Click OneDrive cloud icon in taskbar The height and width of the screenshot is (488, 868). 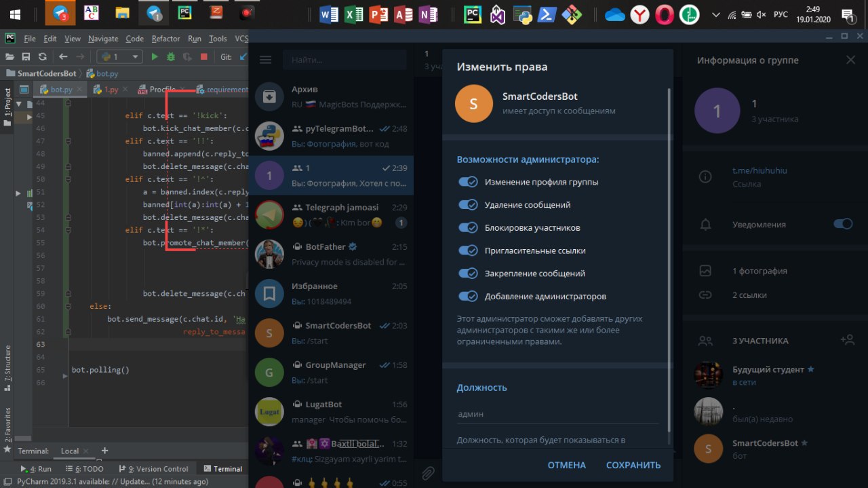coord(614,14)
